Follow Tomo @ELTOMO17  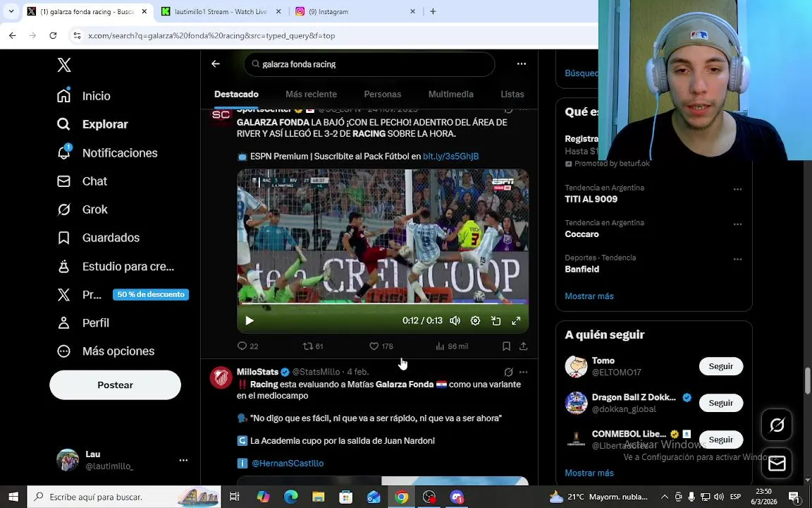tap(721, 366)
